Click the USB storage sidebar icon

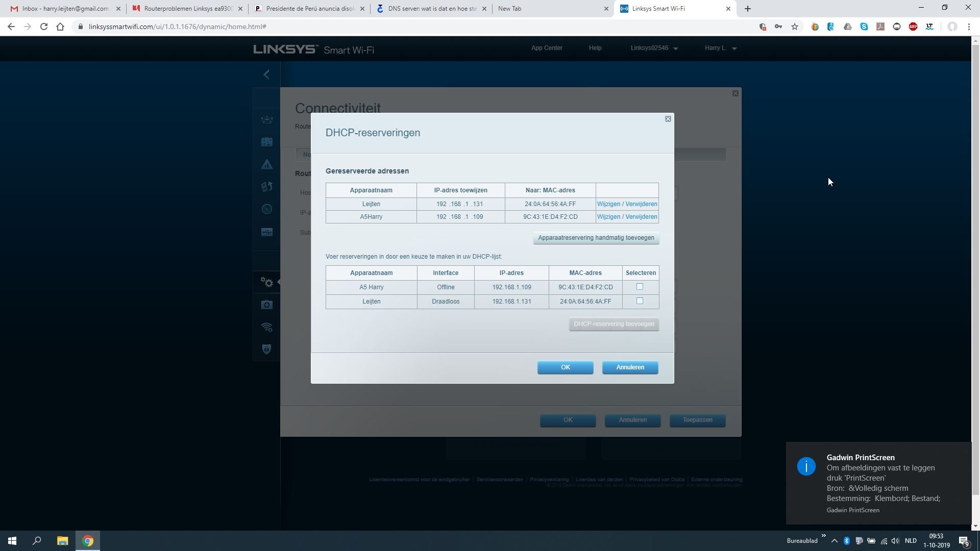266,232
